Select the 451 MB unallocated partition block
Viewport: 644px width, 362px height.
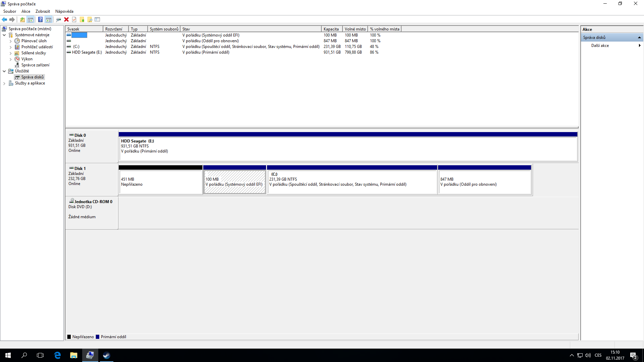pyautogui.click(x=161, y=182)
